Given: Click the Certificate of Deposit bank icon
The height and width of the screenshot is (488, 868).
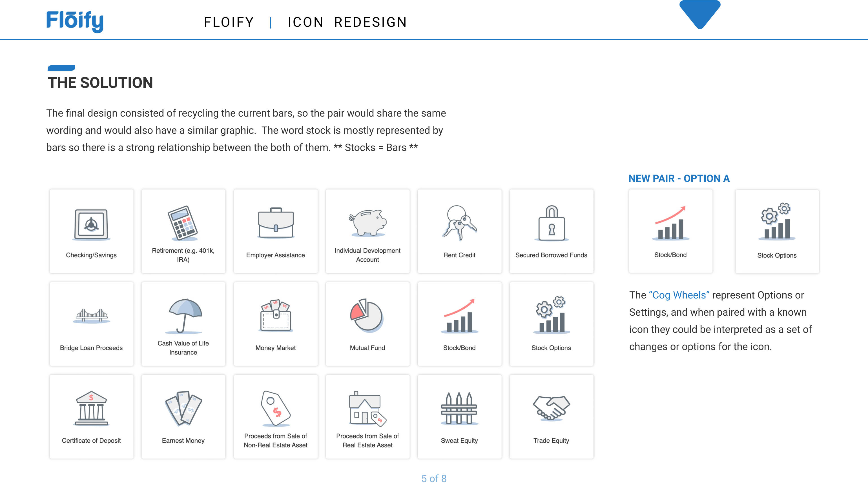Looking at the screenshot, I should pos(91,408).
